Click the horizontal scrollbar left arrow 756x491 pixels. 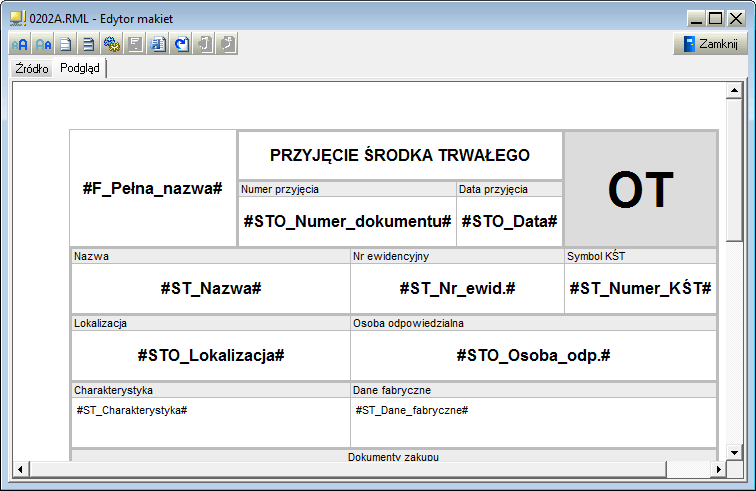(19, 469)
